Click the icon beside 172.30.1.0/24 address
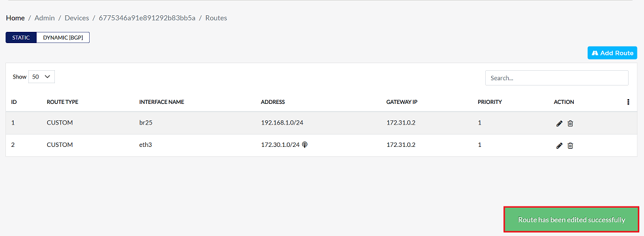The width and height of the screenshot is (644, 236). click(x=305, y=145)
